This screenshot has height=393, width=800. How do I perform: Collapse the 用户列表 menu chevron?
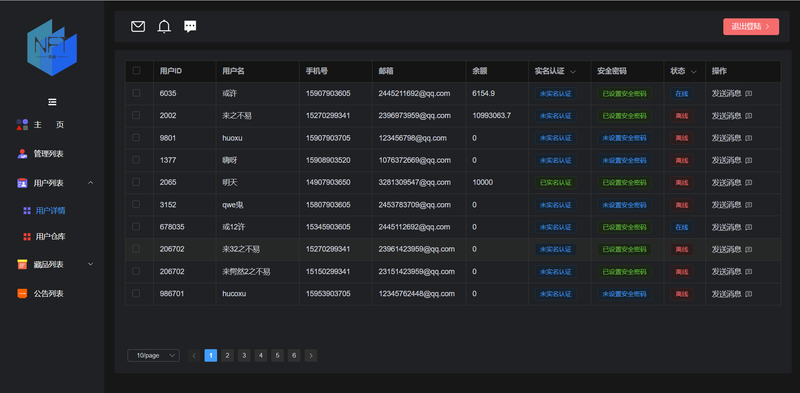[x=91, y=183]
